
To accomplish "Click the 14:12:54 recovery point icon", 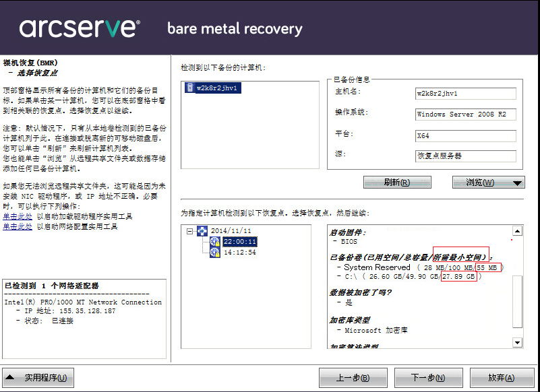I will click(x=215, y=253).
